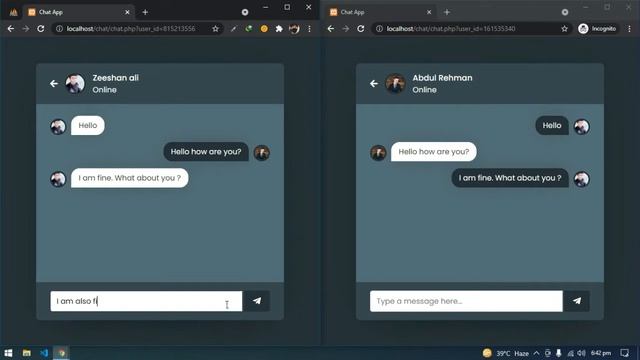The width and height of the screenshot is (640, 360).
Task: Open Chrome menu in left browser window
Action: pyautogui.click(x=309, y=29)
